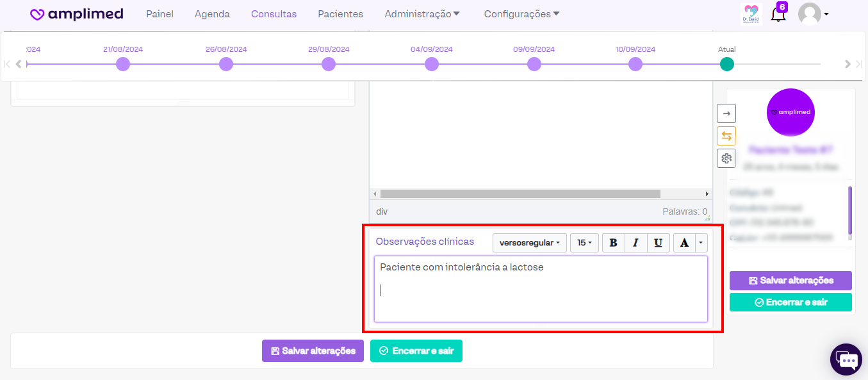
Task: Click bottom Encerrar e sair button
Action: [416, 351]
